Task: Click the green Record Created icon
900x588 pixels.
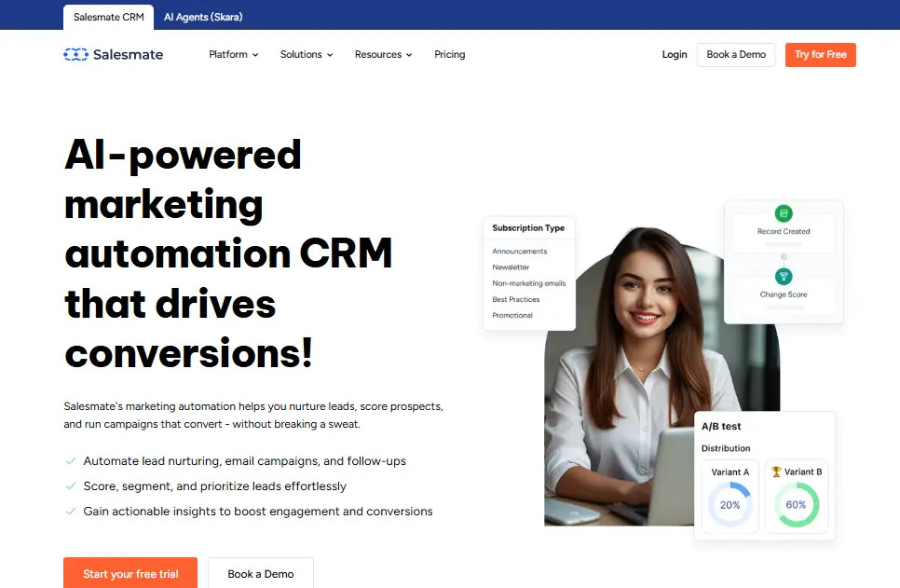Action: click(784, 213)
